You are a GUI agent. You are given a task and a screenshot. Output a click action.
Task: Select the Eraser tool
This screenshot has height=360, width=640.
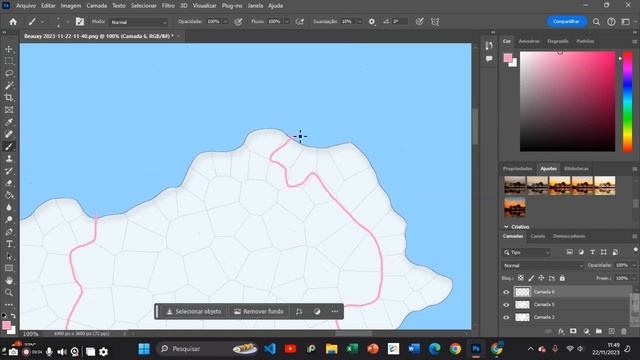[x=9, y=183]
